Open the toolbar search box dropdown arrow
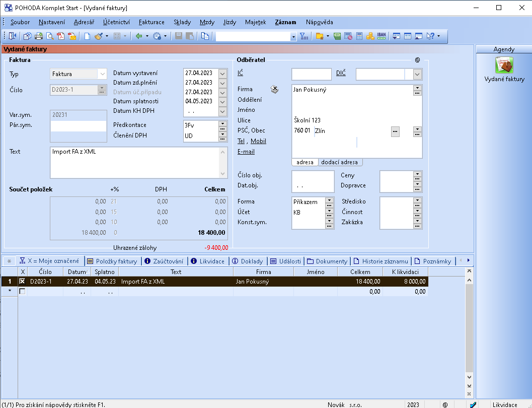 (x=293, y=37)
